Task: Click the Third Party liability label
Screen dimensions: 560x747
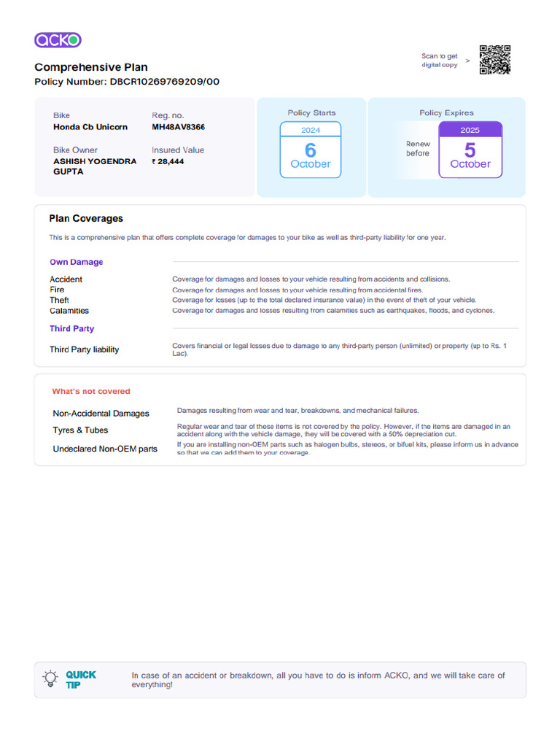Action: coord(85,349)
